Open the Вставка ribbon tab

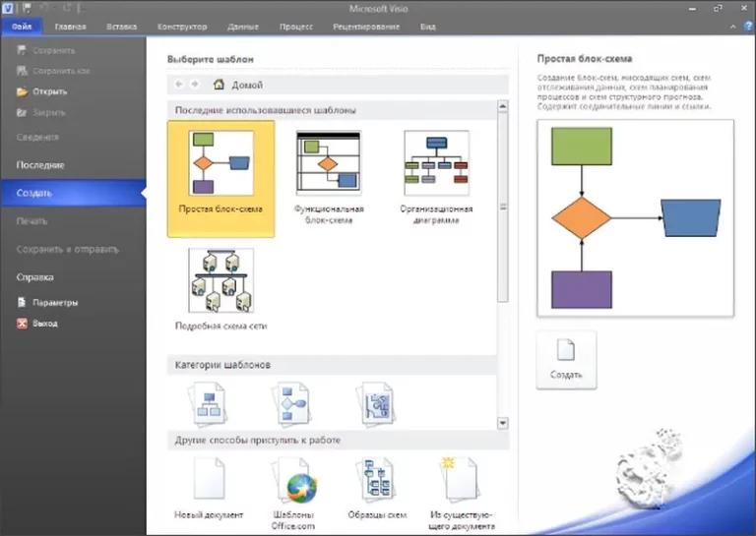[x=121, y=27]
